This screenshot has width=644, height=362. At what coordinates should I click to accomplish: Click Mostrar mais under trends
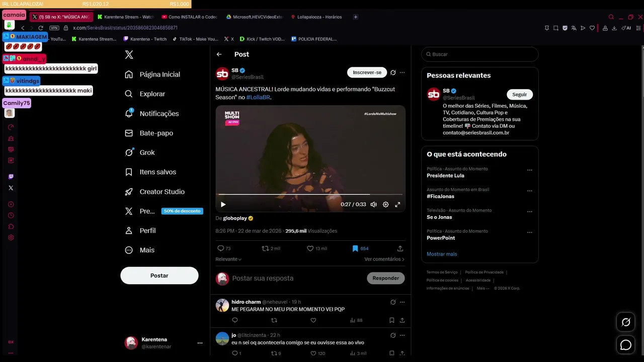(442, 254)
